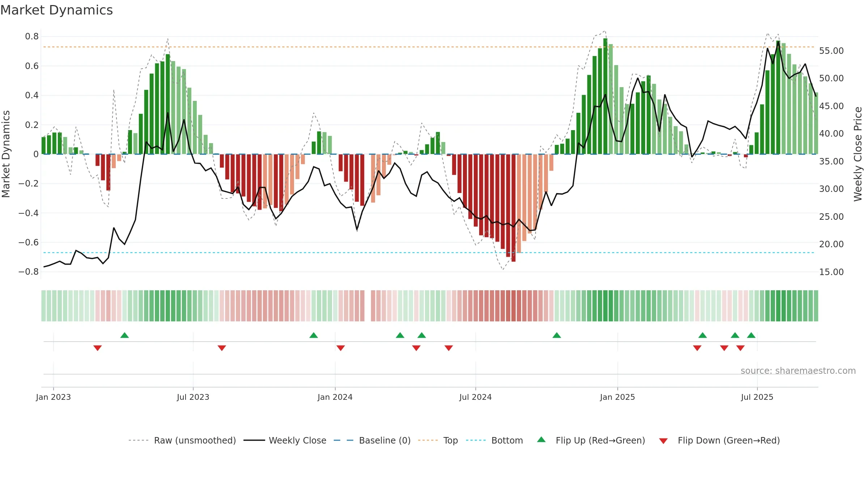The image size is (868, 488).
Task: Toggle the Raw (unsmoothed) legend entry
Action: [182, 440]
